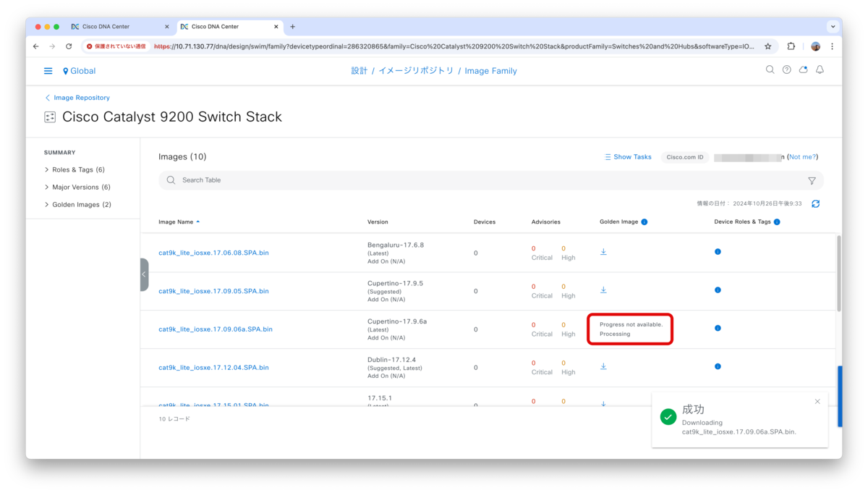Screen dimensions: 868x493
Task: Open roles info for 17.12.04 row
Action: click(718, 366)
